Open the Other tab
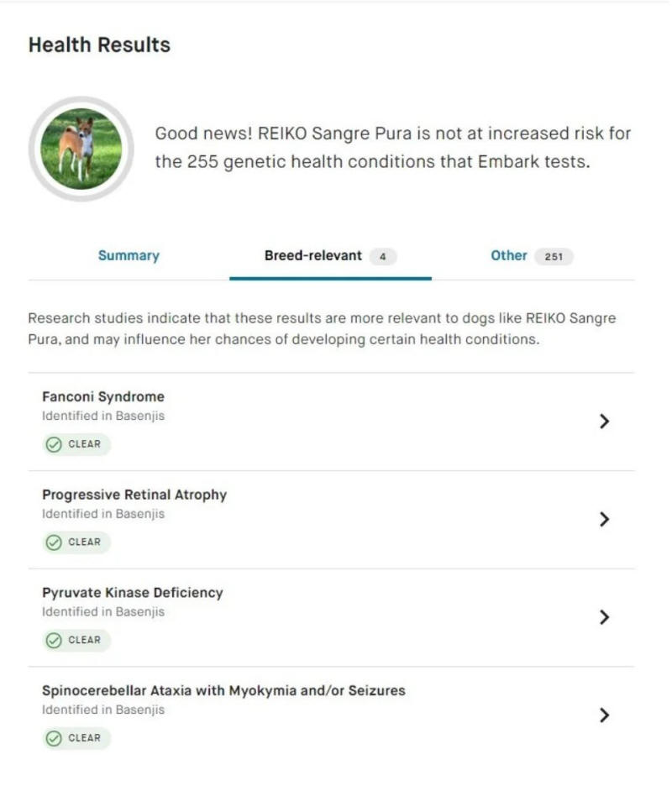The image size is (672, 786). pyautogui.click(x=509, y=256)
